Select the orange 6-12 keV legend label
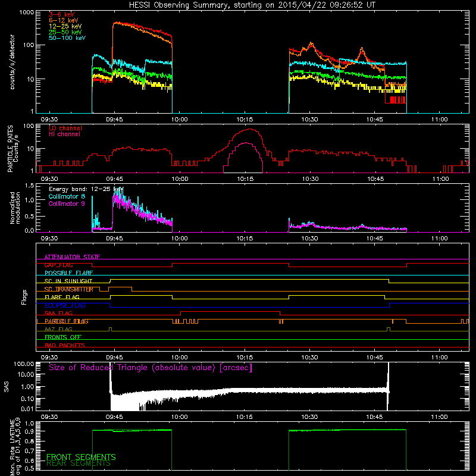 (64, 20)
